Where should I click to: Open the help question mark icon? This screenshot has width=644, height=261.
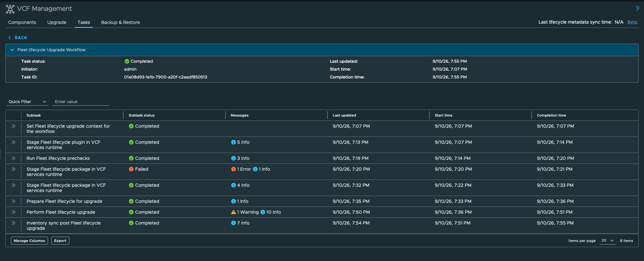(637, 9)
